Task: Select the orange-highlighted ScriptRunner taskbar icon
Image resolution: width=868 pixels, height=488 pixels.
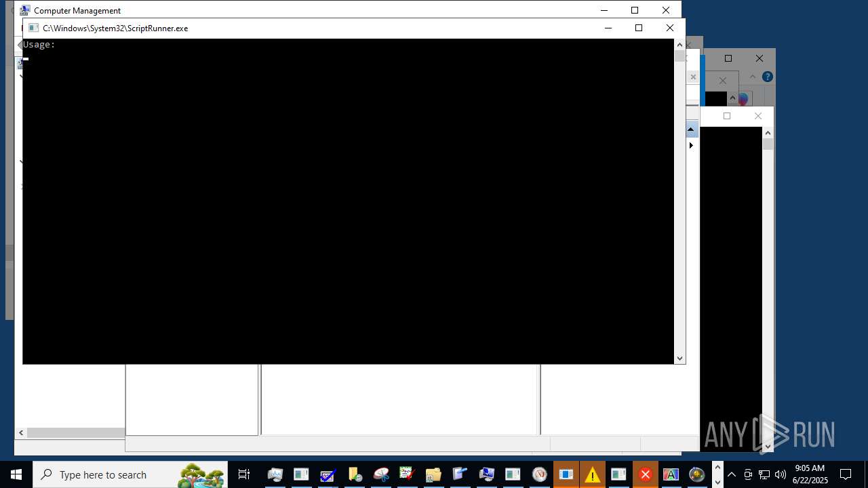Action: (x=566, y=474)
